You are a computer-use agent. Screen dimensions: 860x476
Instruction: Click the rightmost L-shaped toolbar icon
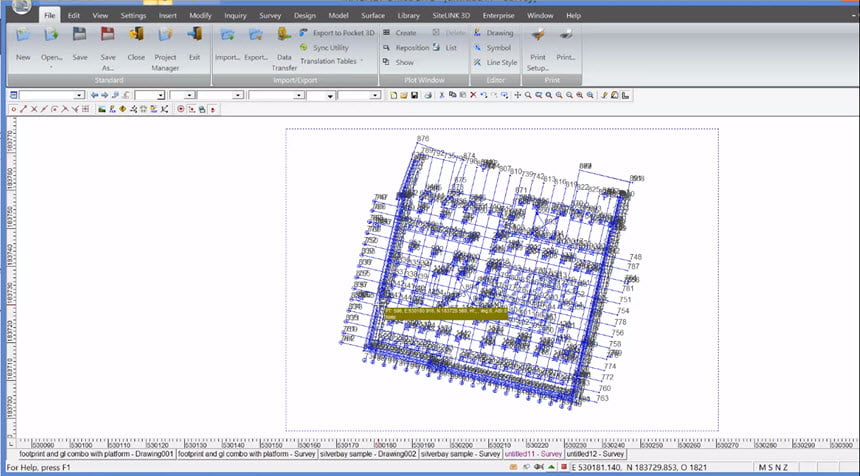(x=625, y=95)
